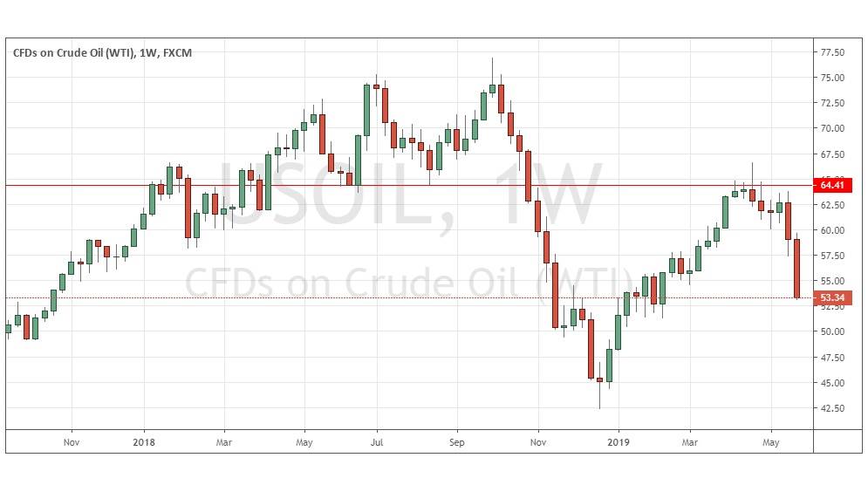
Task: Click the 2019 label on the time axis
Action: [x=619, y=441]
